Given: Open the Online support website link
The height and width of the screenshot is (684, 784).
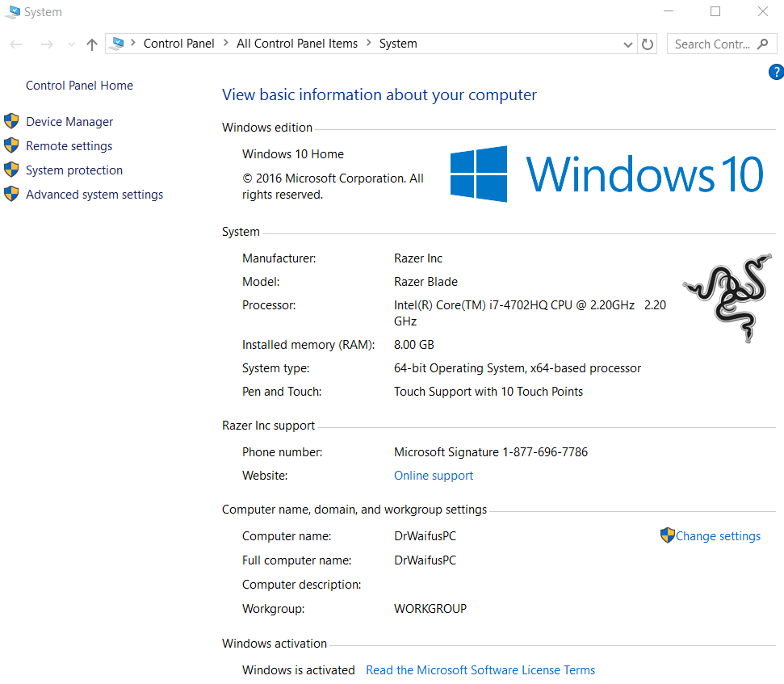Looking at the screenshot, I should pyautogui.click(x=434, y=476).
